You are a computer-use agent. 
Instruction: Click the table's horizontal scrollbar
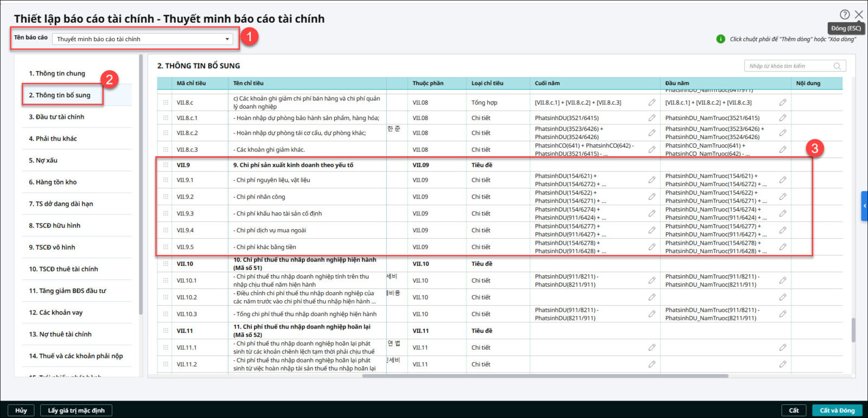545,376
